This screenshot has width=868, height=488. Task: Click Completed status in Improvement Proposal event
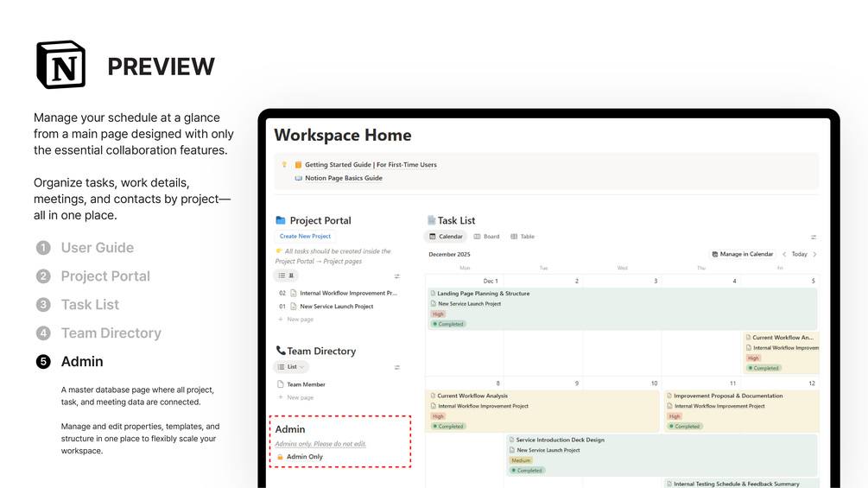[x=685, y=427]
